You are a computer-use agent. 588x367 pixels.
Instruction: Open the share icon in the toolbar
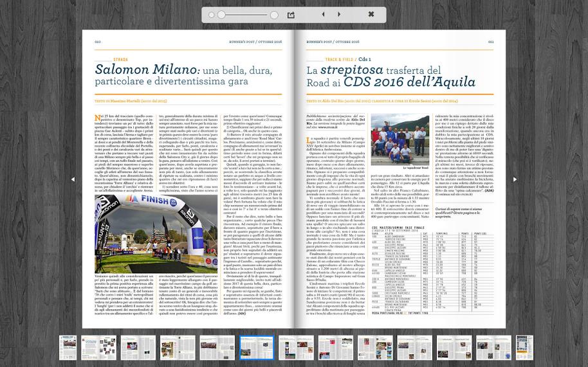(291, 15)
